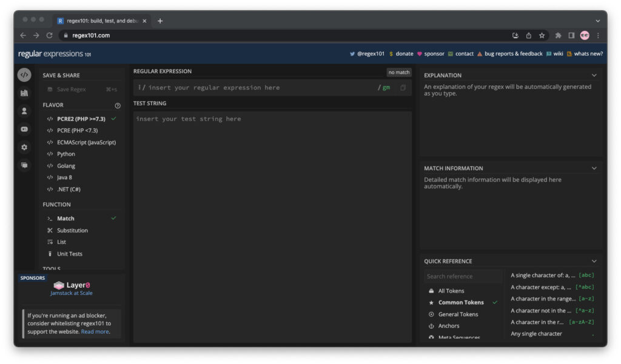Insert the [a-z] range token

[552, 299]
